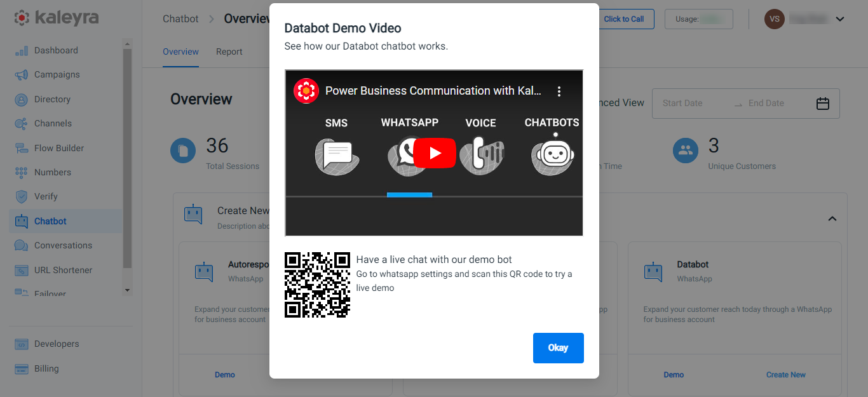Click the Kaleyra logo

(57, 18)
